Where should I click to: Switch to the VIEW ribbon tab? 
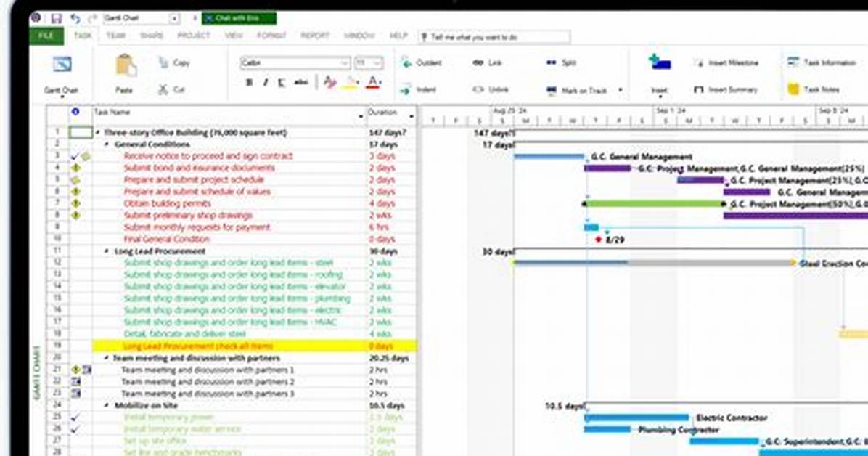click(x=234, y=36)
